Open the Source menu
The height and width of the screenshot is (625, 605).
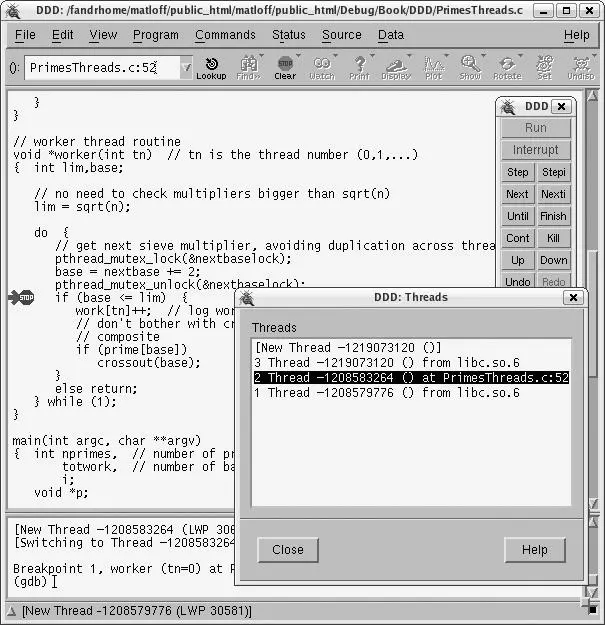pyautogui.click(x=341, y=34)
